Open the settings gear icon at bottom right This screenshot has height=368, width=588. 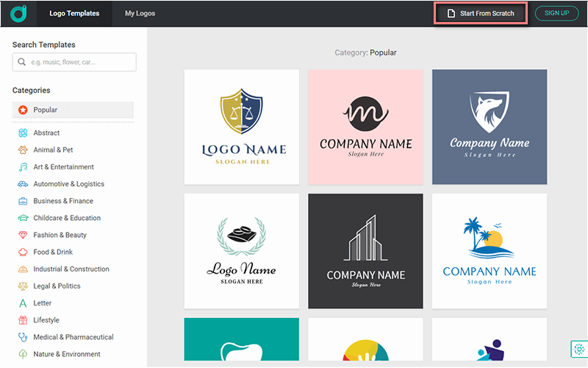point(578,349)
